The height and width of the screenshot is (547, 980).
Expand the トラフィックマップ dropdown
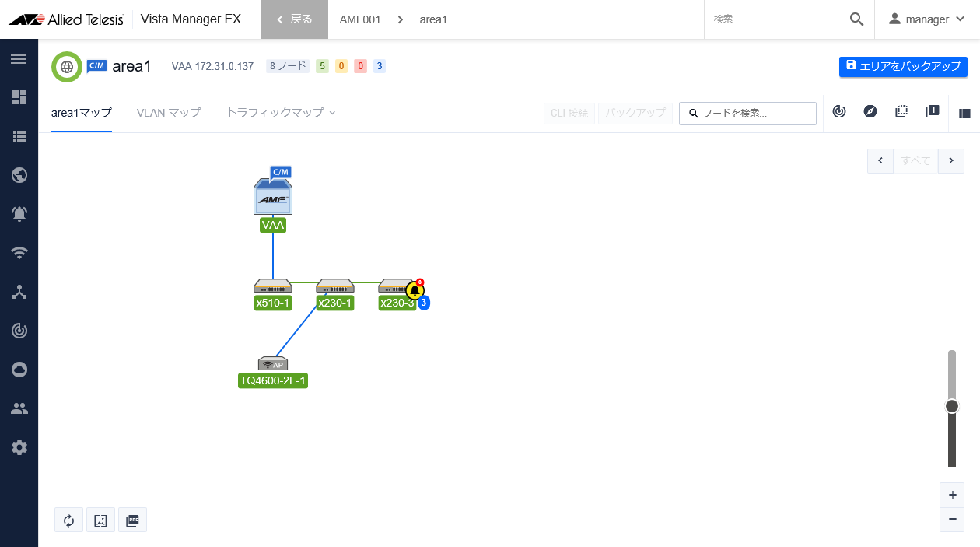(x=281, y=113)
